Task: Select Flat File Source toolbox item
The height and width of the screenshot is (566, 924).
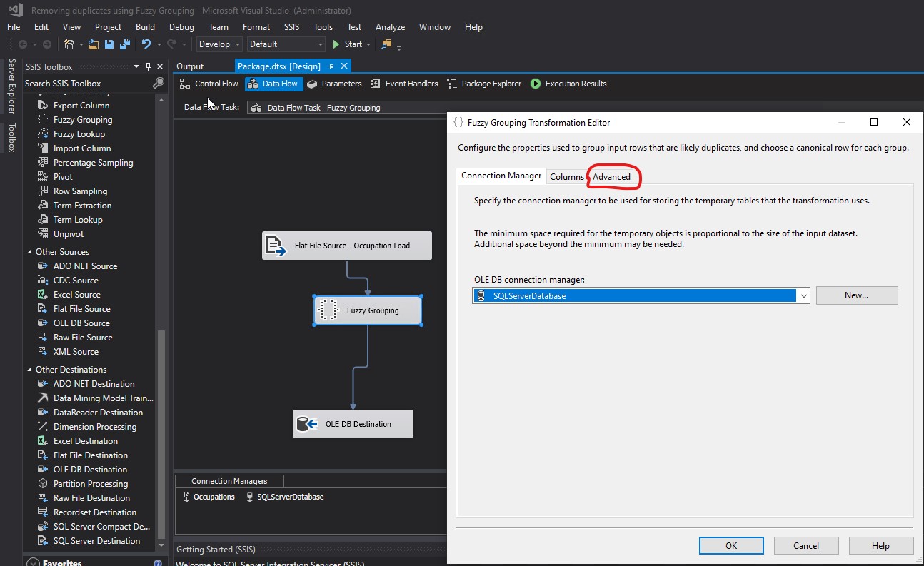Action: (x=81, y=309)
